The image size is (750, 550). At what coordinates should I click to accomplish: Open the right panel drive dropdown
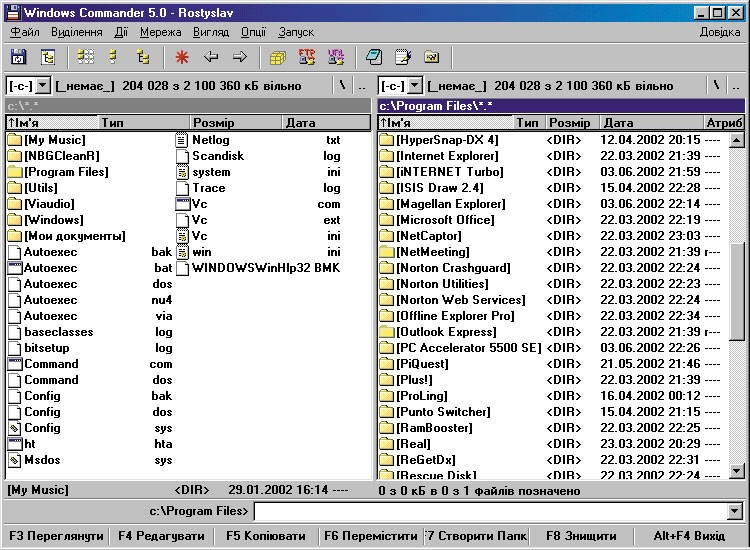[x=415, y=86]
